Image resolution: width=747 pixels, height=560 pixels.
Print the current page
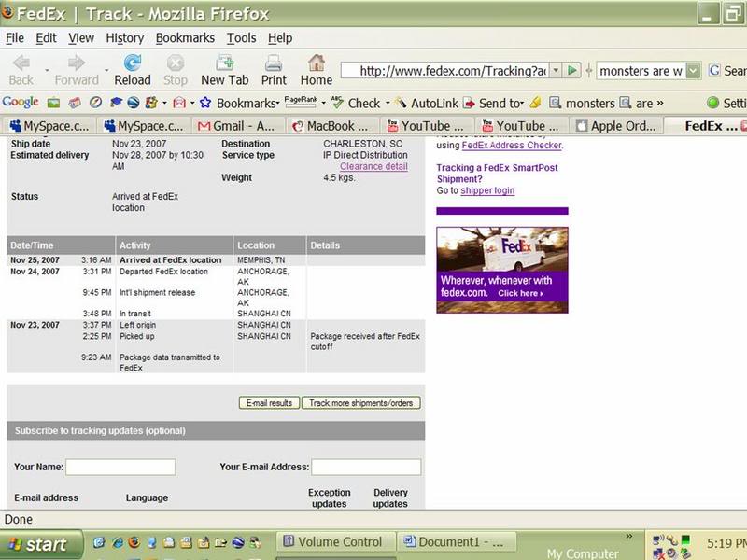(274, 69)
